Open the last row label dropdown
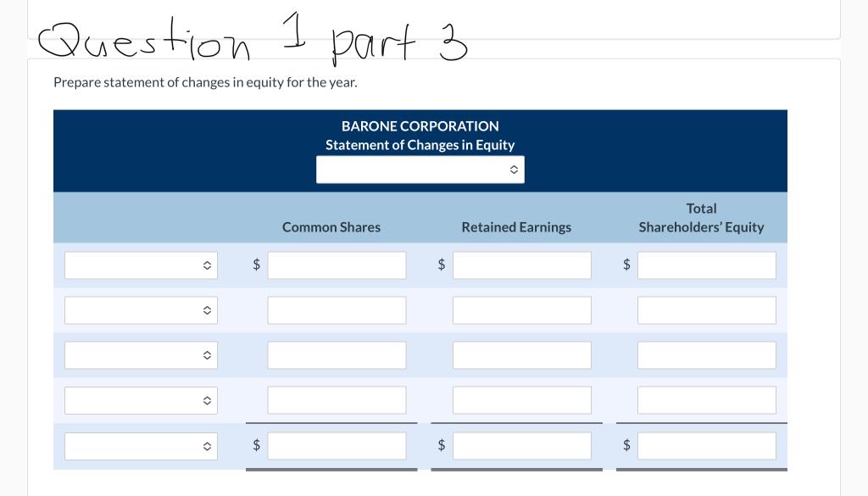 141,446
